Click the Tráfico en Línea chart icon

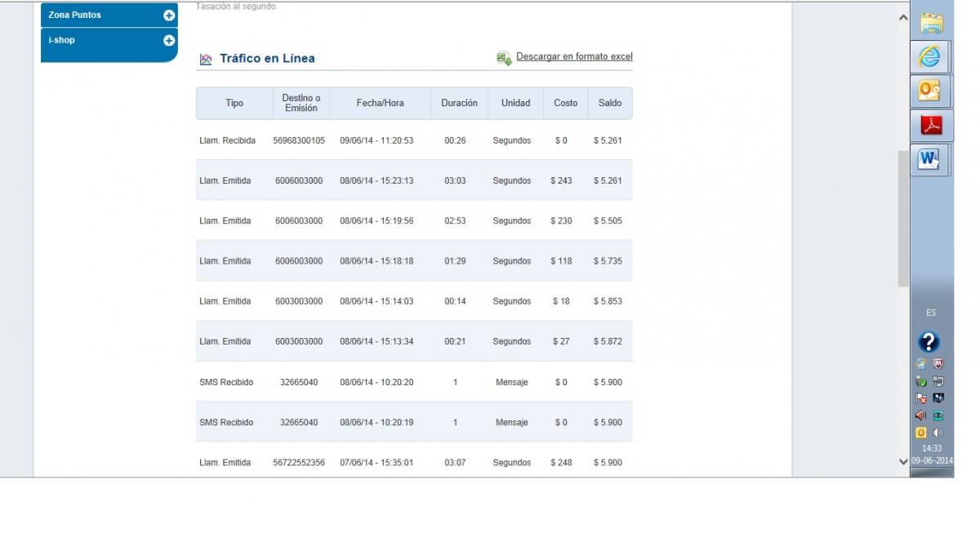pos(206,59)
